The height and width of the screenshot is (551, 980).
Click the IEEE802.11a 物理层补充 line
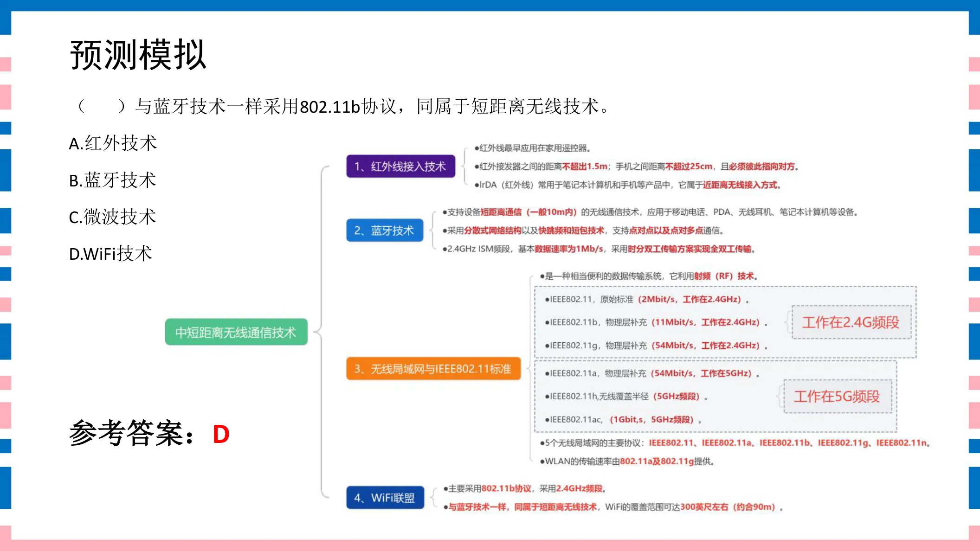coord(652,373)
